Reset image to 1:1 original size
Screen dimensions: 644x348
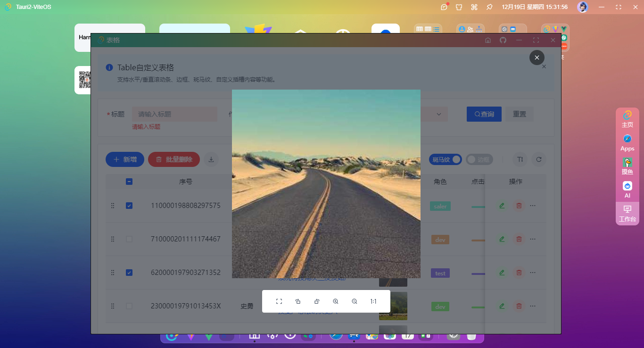click(373, 301)
